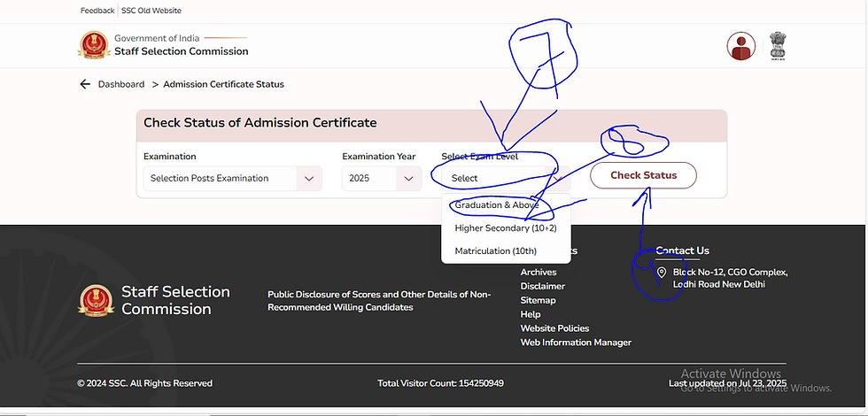Click the location pin icon under Contact Us
Image resolution: width=868 pixels, height=416 pixels.
661,273
